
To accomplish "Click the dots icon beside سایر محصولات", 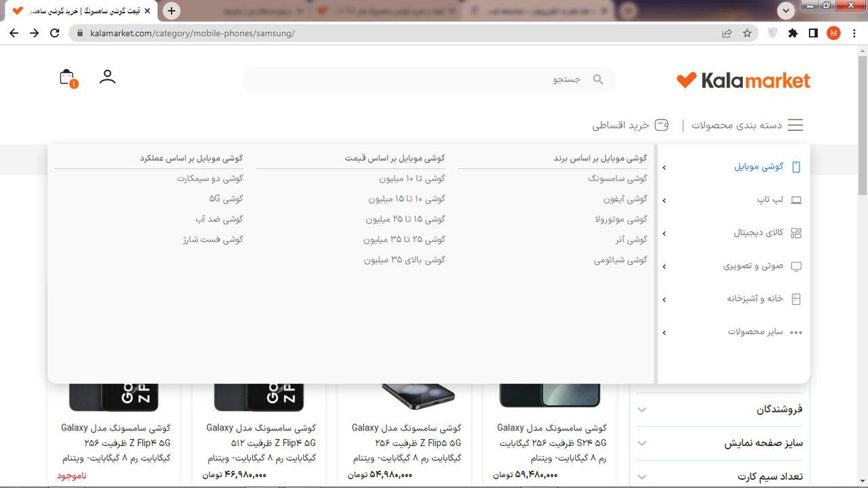I will (x=797, y=332).
